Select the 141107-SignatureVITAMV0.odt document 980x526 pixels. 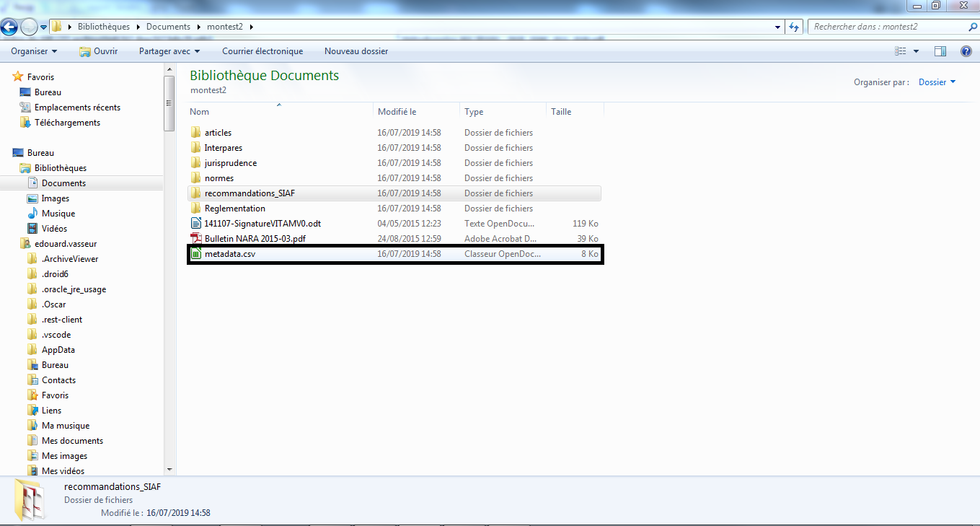262,224
